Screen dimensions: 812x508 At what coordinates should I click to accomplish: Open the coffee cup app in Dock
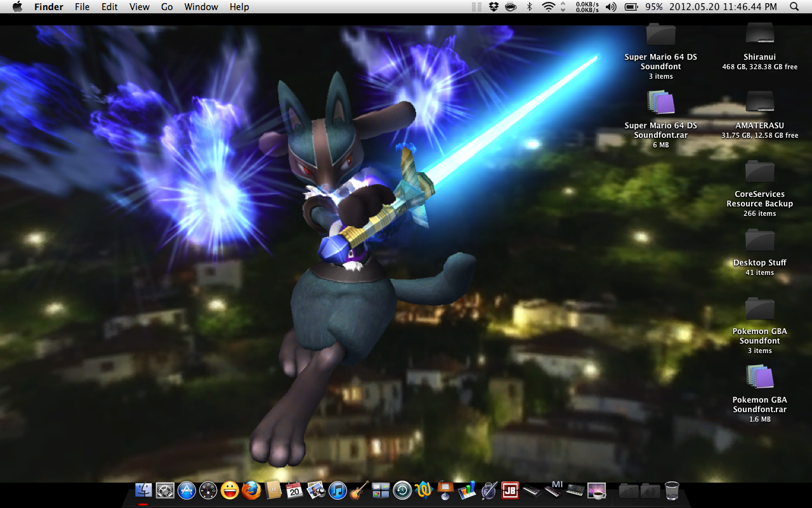pos(596,490)
